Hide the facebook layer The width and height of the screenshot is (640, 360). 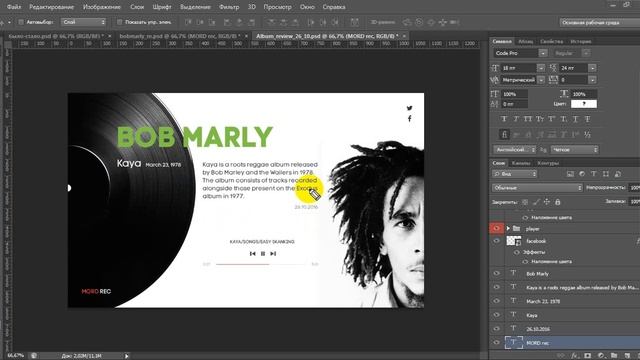click(496, 241)
